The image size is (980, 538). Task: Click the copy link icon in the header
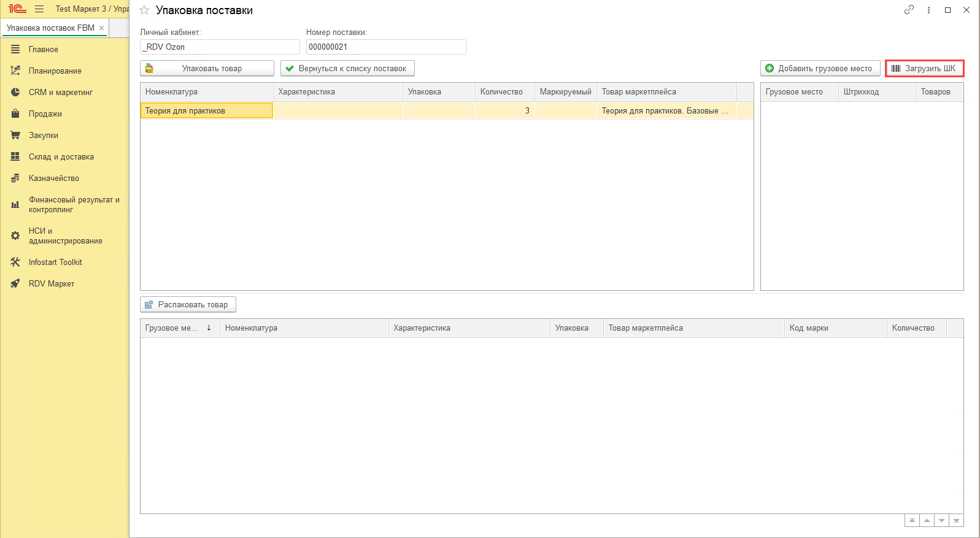[909, 10]
